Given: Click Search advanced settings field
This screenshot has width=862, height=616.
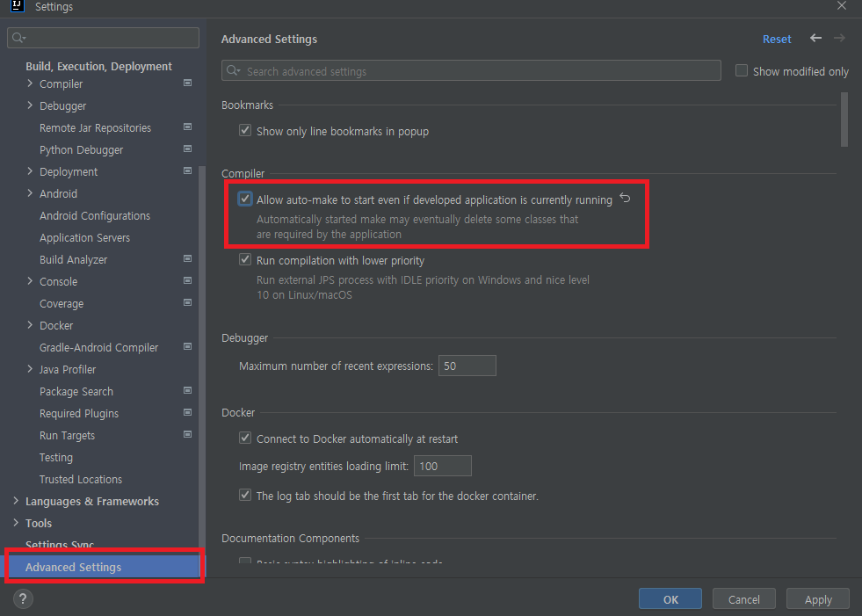Looking at the screenshot, I should (471, 70).
